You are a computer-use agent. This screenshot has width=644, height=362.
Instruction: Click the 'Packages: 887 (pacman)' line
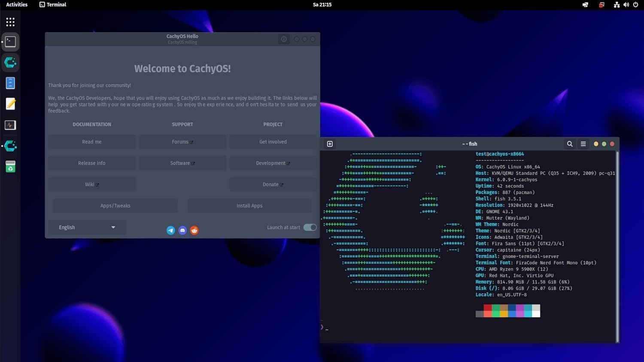[x=505, y=193]
